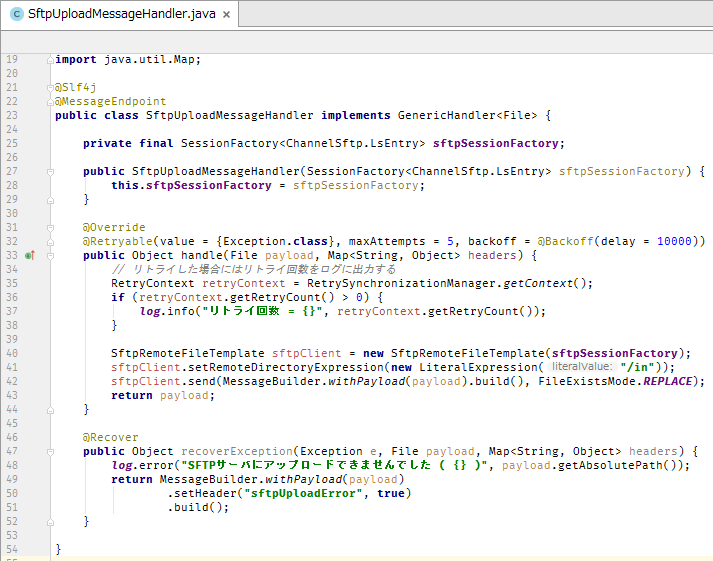713x561 pixels.
Task: Click the maxAttempts value 5
Action: click(450, 241)
